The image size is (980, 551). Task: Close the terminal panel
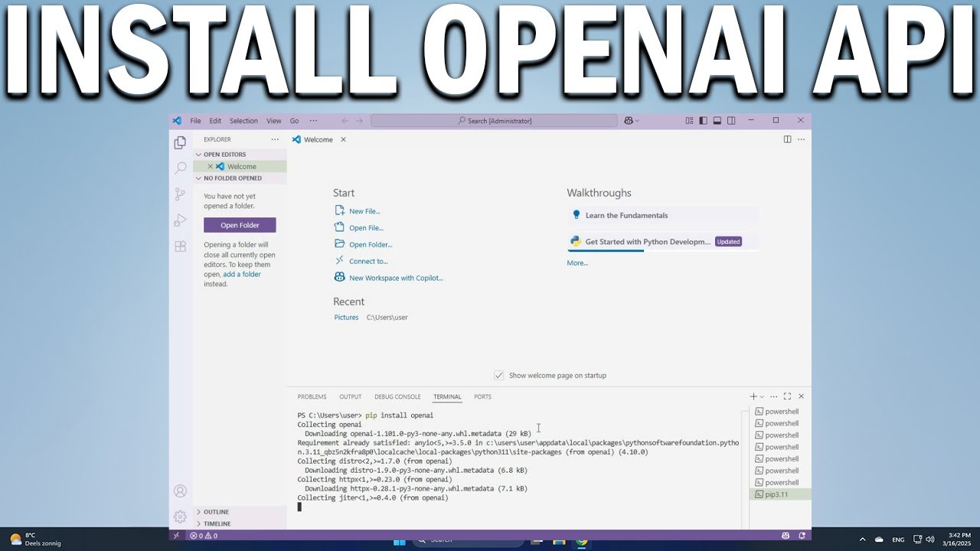[x=801, y=396]
